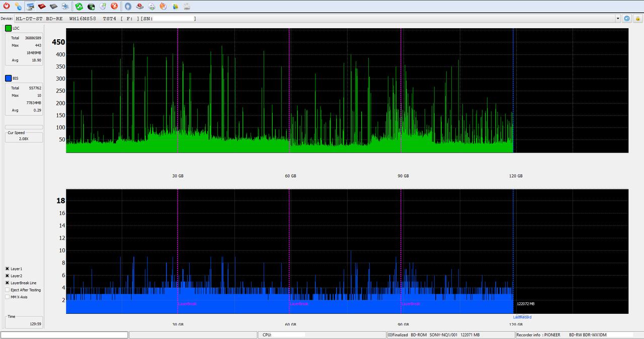Click the LayerBreak marker near 90 GB
Viewport: 644px width, 339px height.
[411, 304]
